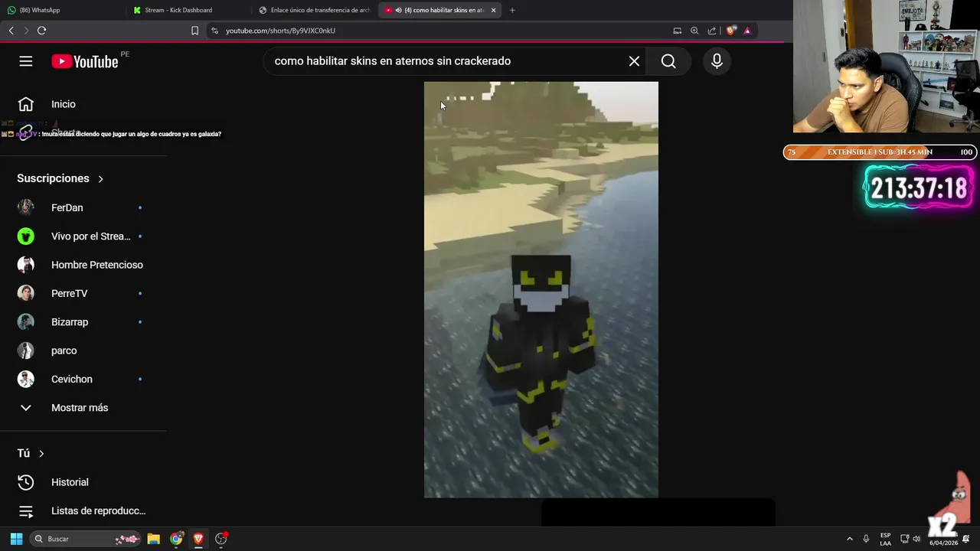
Task: Select the YouTube shorts tab
Action: pyautogui.click(x=440, y=10)
